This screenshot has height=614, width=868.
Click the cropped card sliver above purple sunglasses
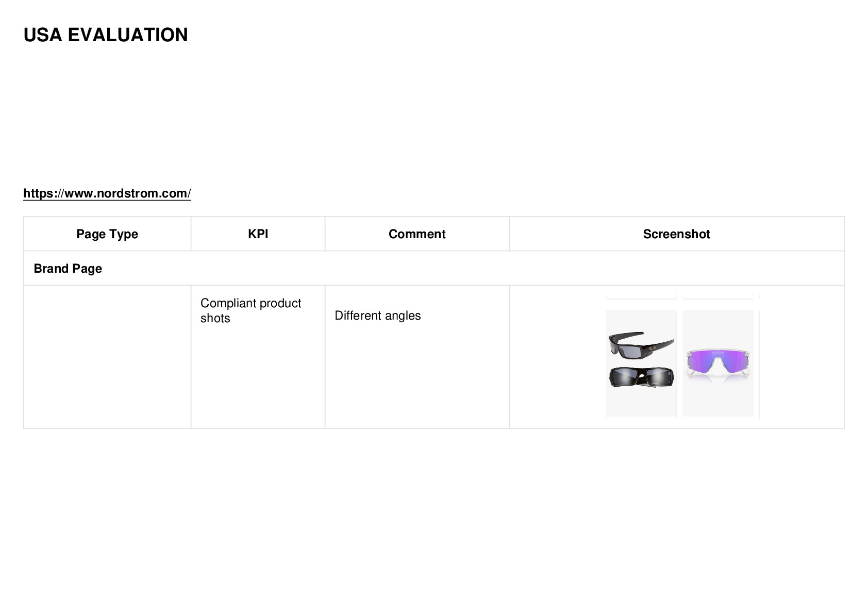point(718,296)
